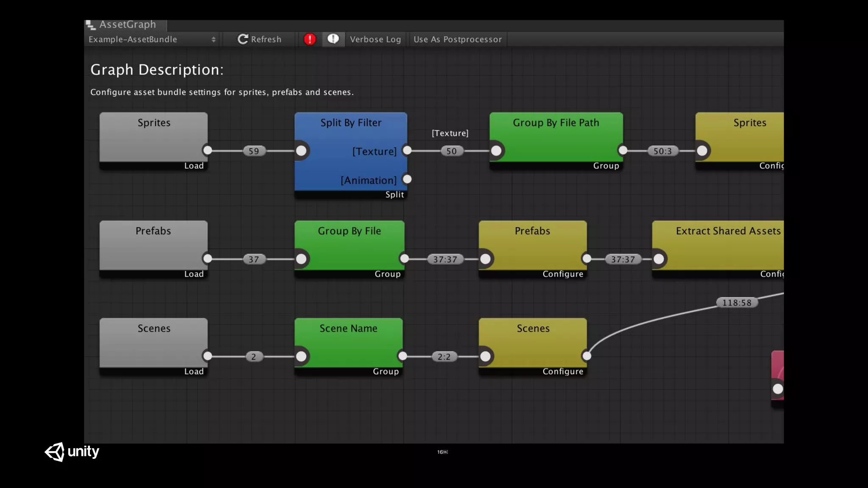Toggle the white info bubble icon
The image size is (868, 488).
click(x=333, y=39)
